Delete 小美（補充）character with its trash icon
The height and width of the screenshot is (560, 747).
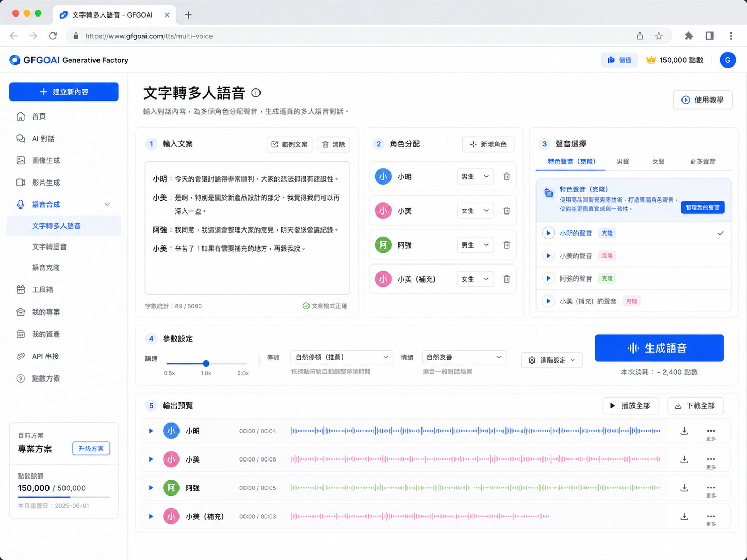[507, 279]
